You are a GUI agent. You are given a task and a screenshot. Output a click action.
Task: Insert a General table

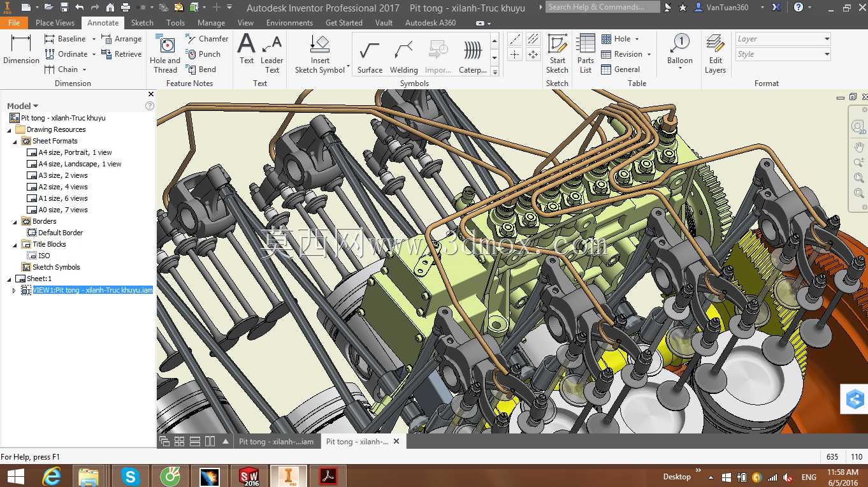point(621,69)
